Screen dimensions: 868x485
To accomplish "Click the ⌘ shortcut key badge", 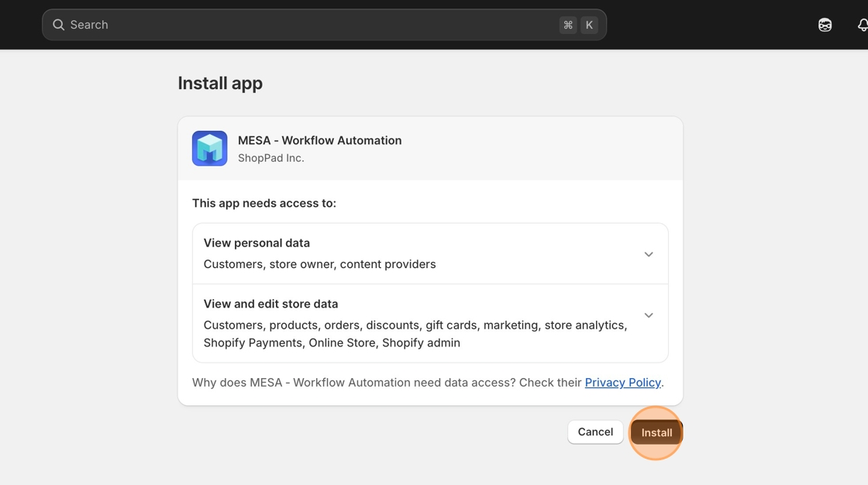I will (x=568, y=25).
